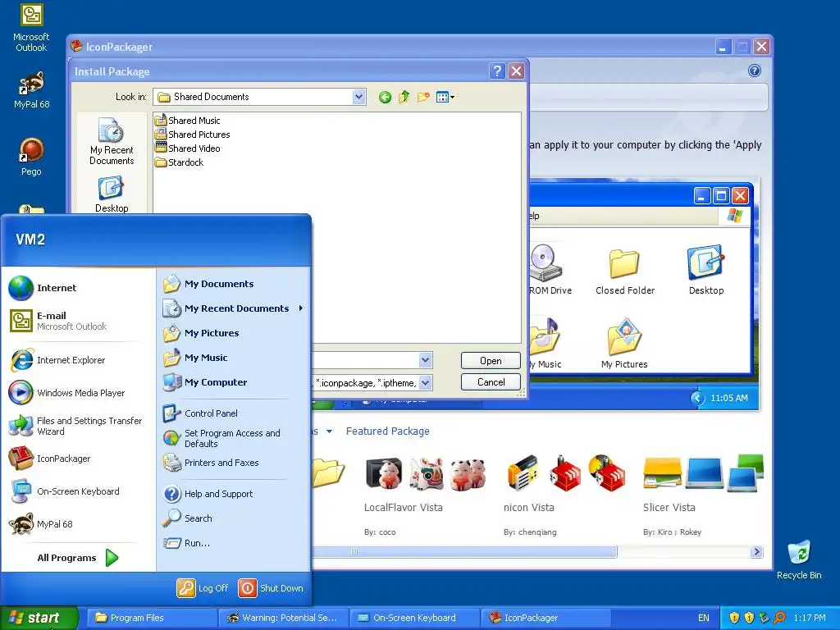Open the Shared Music folder
840x630 pixels.
tap(188, 120)
